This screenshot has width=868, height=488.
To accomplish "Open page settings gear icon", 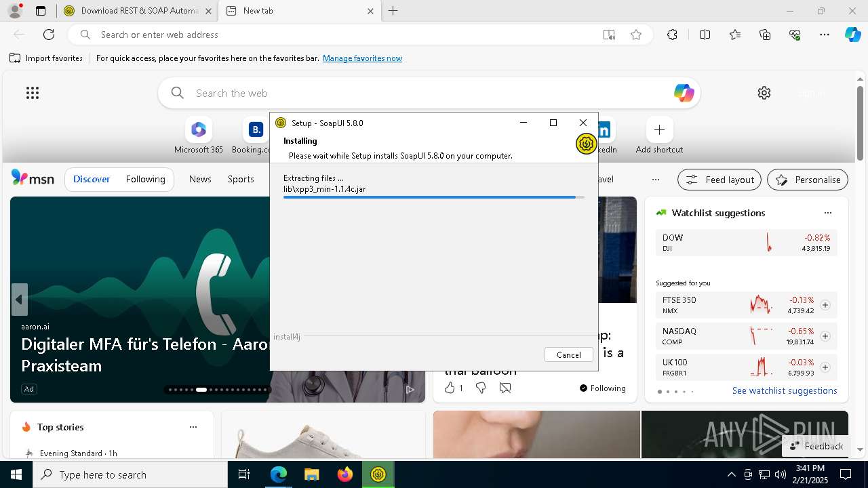I will click(764, 93).
